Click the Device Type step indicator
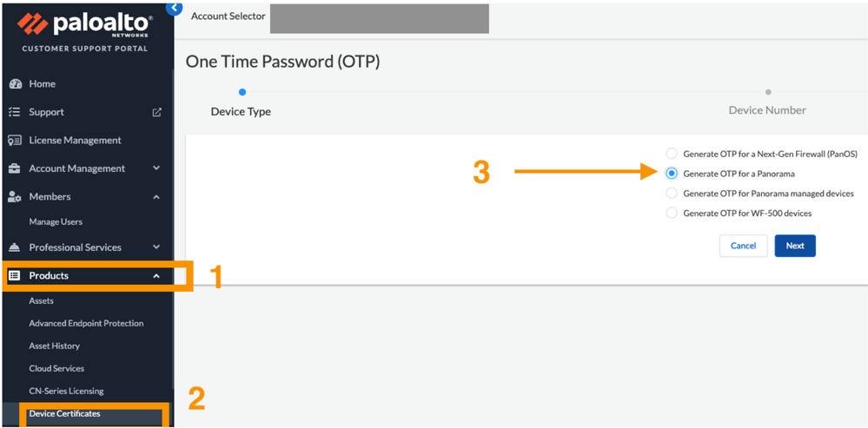The height and width of the screenshot is (428, 868). [x=242, y=92]
